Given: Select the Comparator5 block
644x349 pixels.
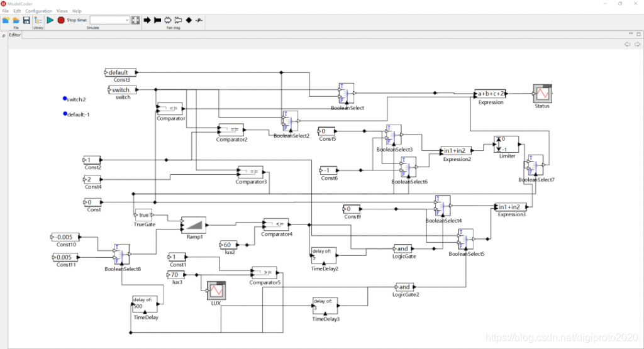Looking at the screenshot, I should (265, 273).
